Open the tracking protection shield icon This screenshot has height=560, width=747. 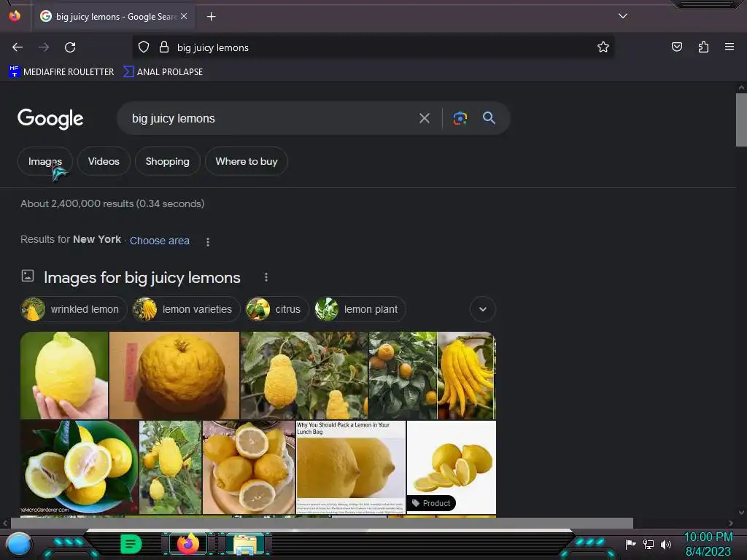tap(144, 47)
